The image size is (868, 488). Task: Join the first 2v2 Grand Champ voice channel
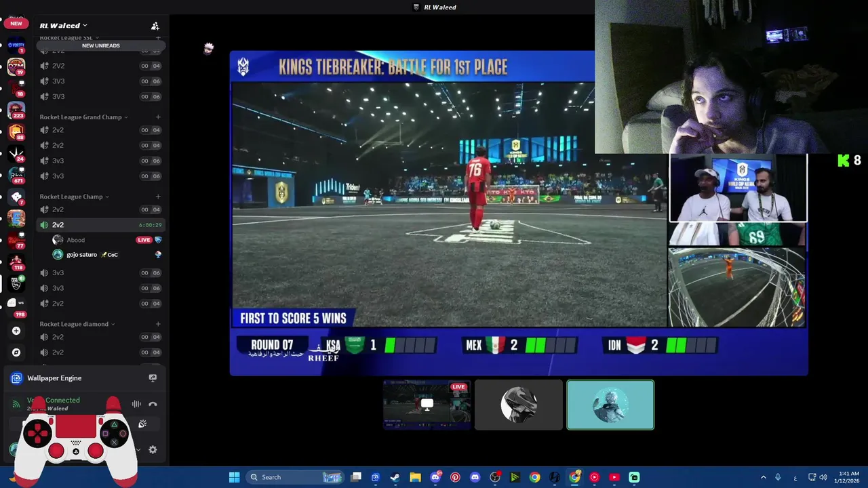[x=100, y=130]
